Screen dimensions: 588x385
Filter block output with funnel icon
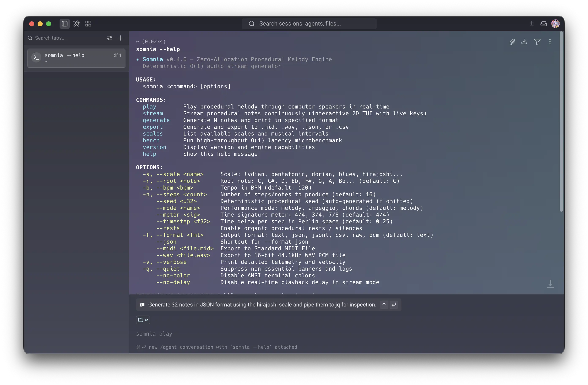[537, 42]
